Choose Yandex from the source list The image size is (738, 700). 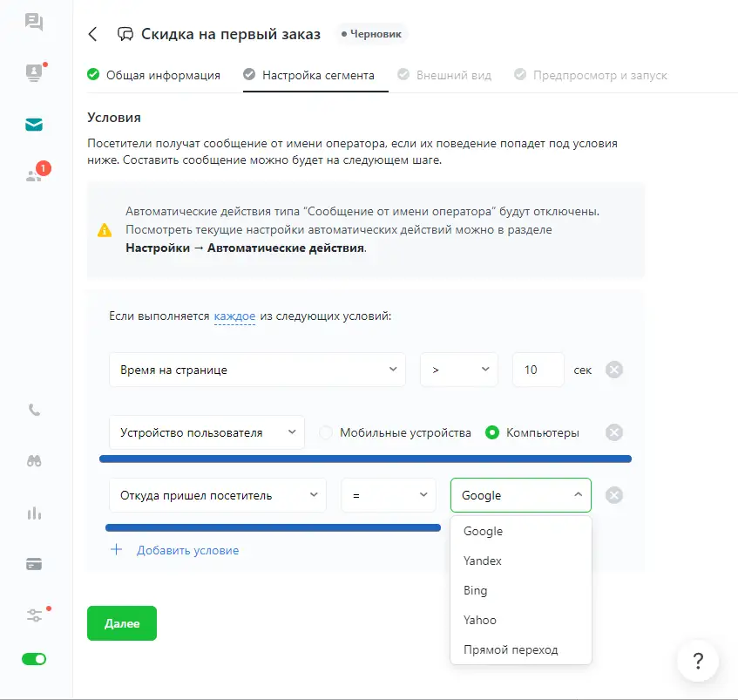483,561
